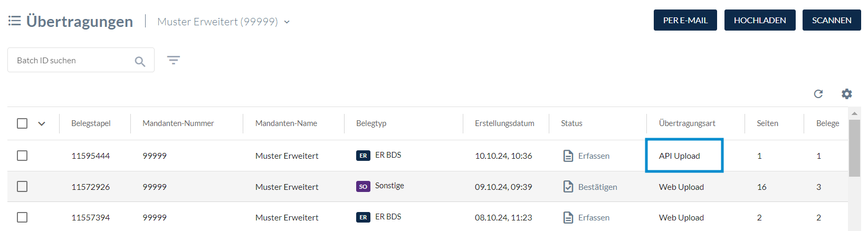Click the HOCHLADEN button

click(x=760, y=20)
